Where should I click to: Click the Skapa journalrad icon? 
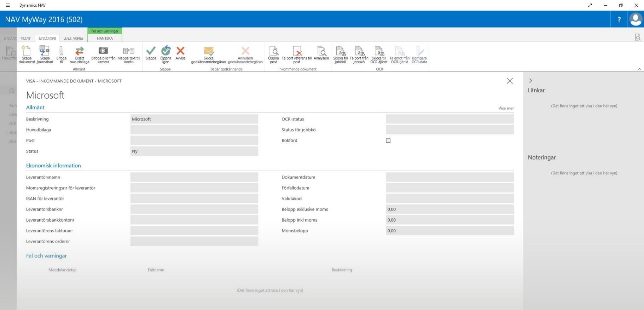(x=45, y=51)
